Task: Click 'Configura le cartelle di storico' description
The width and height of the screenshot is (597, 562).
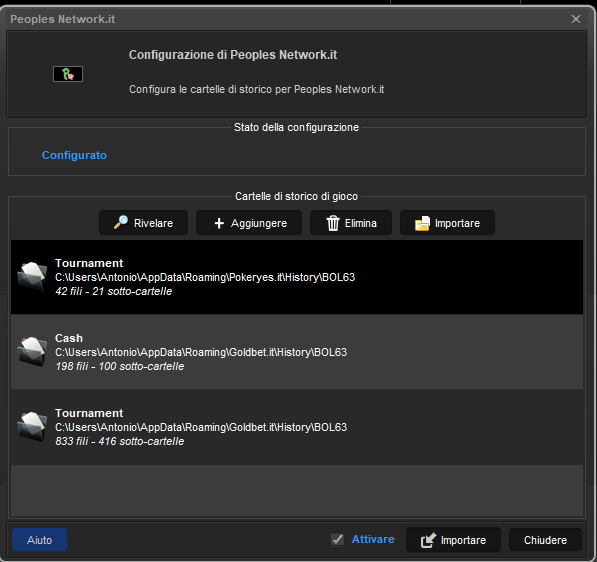Action: click(x=257, y=89)
